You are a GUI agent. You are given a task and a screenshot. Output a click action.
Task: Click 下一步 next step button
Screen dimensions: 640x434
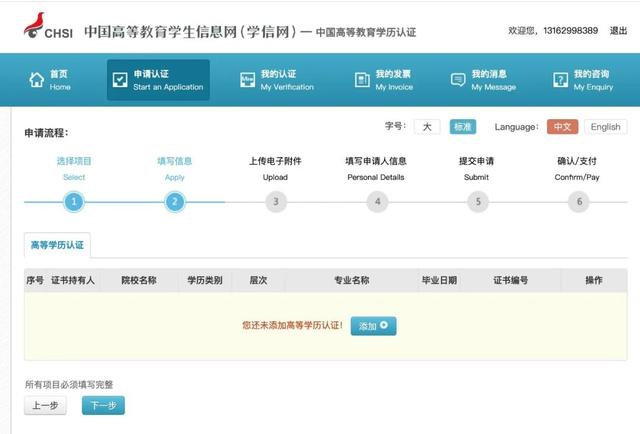click(103, 405)
